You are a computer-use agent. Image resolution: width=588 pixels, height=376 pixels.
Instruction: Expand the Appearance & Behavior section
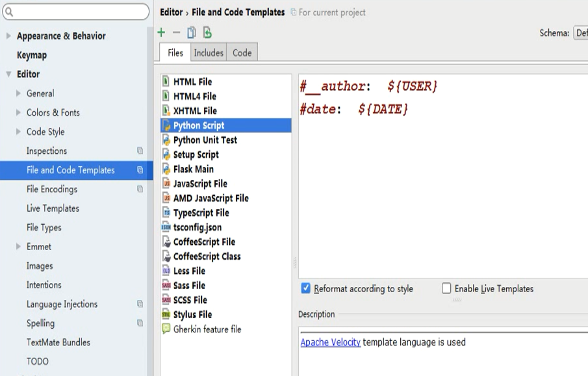[8, 36]
